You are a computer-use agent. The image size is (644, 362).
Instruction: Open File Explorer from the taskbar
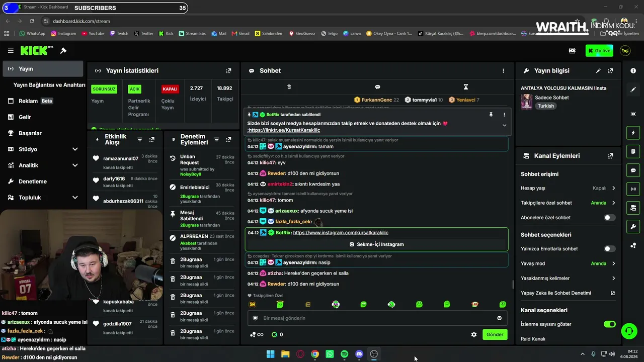pos(285,354)
